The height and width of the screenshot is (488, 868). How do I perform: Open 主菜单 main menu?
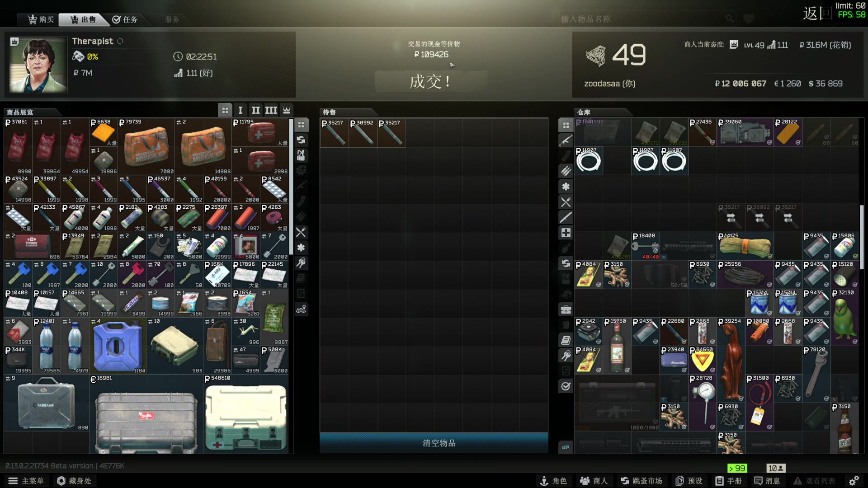(26, 481)
